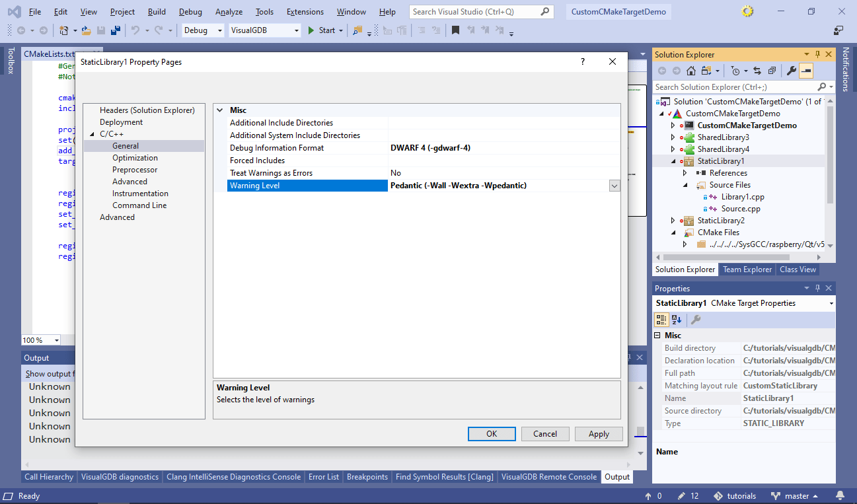This screenshot has height=504, width=857.
Task: Collapse the Source Files folder
Action: point(685,185)
